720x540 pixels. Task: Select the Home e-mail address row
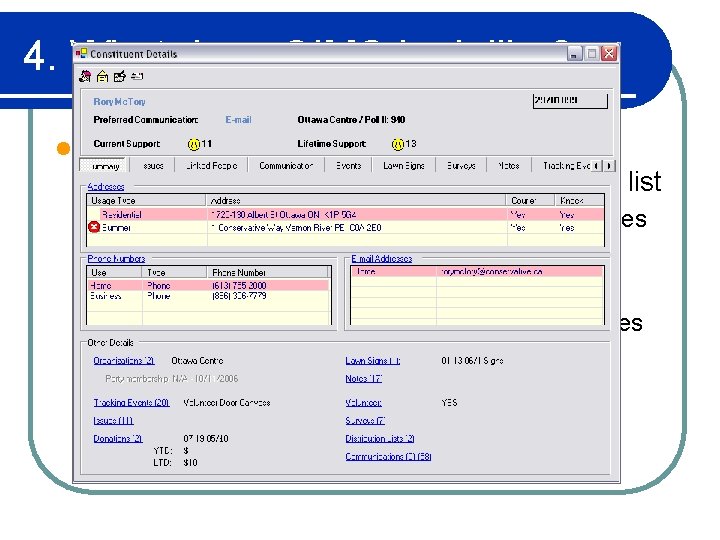[477, 272]
